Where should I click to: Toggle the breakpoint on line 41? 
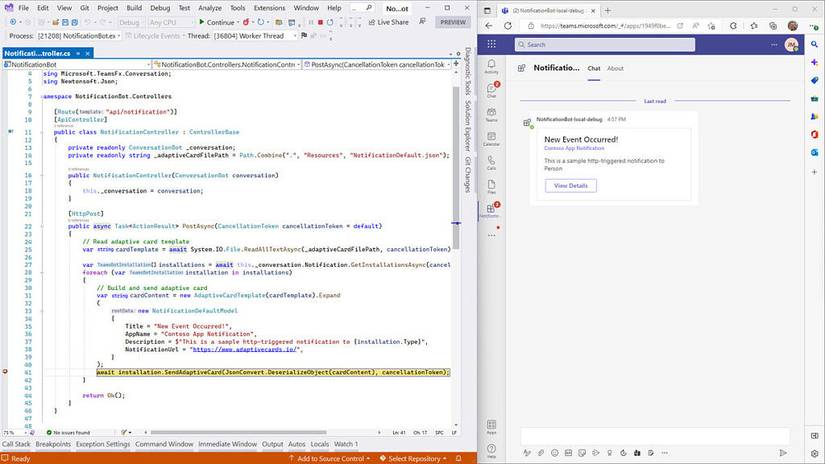click(x=5, y=371)
